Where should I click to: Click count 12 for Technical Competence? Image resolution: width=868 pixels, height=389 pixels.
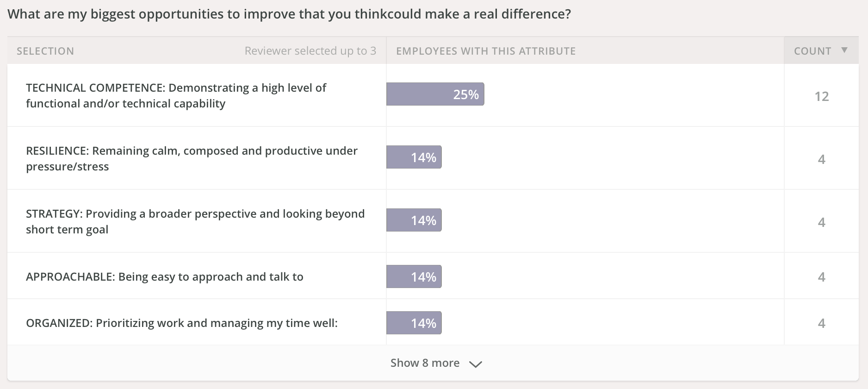(822, 96)
